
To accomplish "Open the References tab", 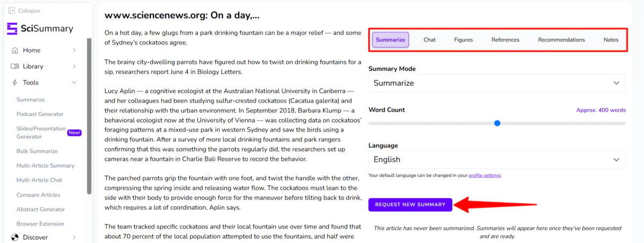I will coord(505,40).
